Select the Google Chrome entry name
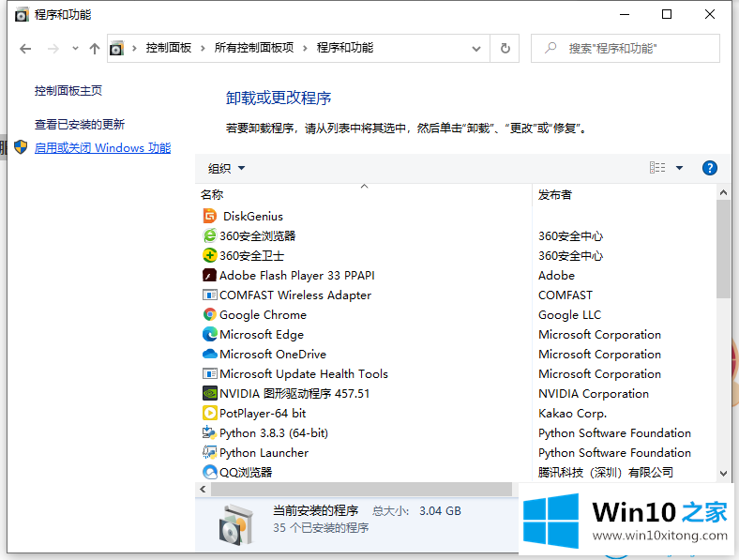739x560 pixels. [263, 315]
